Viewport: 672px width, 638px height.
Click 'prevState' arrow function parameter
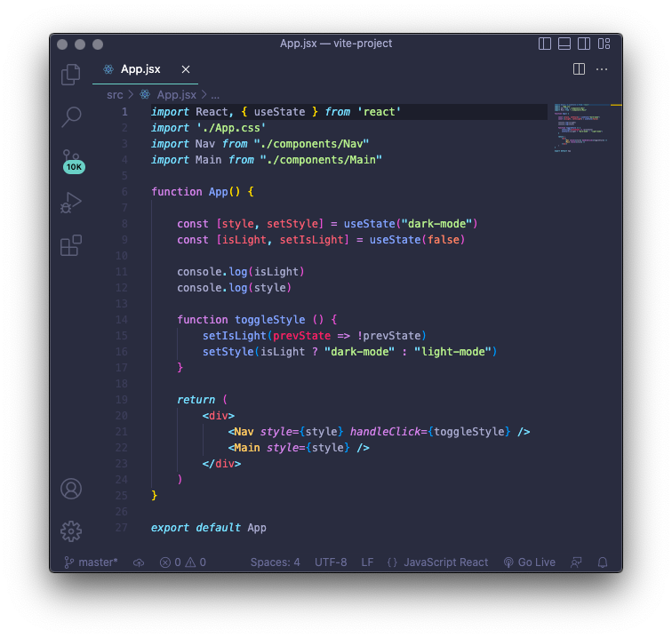coord(301,336)
